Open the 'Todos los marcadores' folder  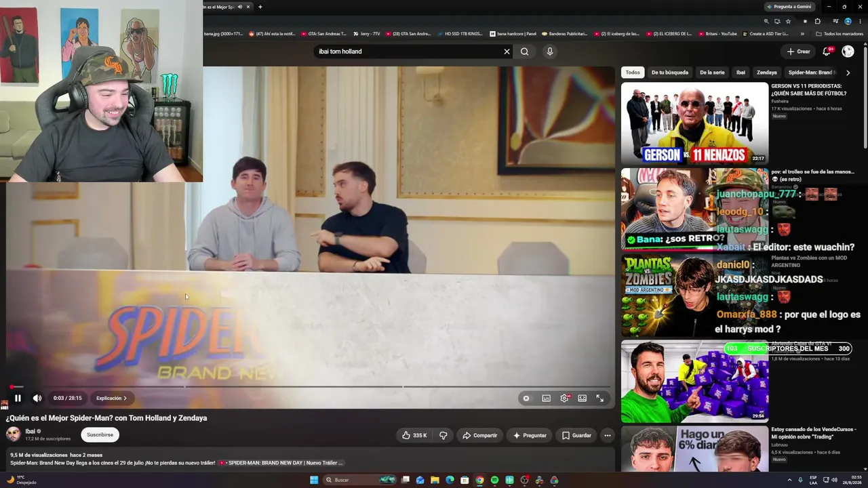click(840, 34)
